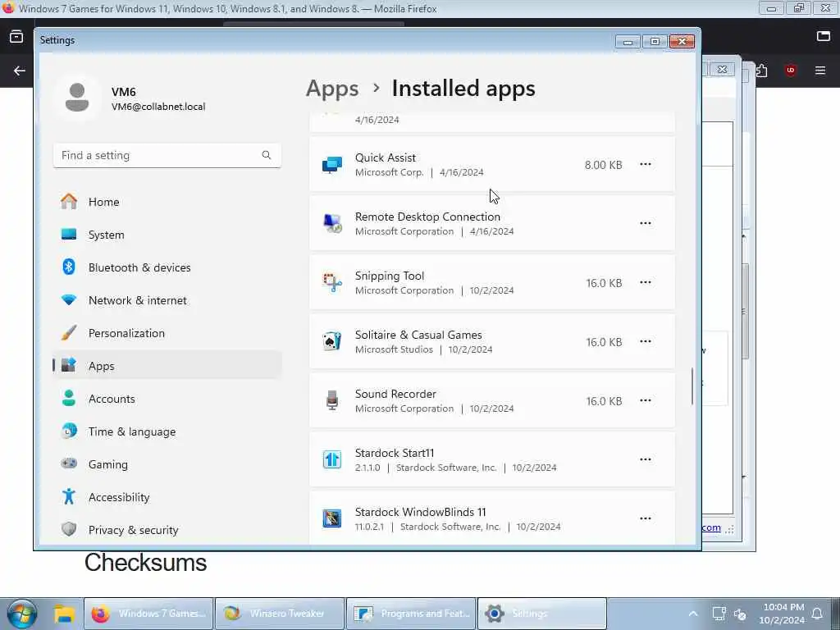This screenshot has width=840, height=630.
Task: Click the Sound Recorder microphone icon
Action: (332, 400)
